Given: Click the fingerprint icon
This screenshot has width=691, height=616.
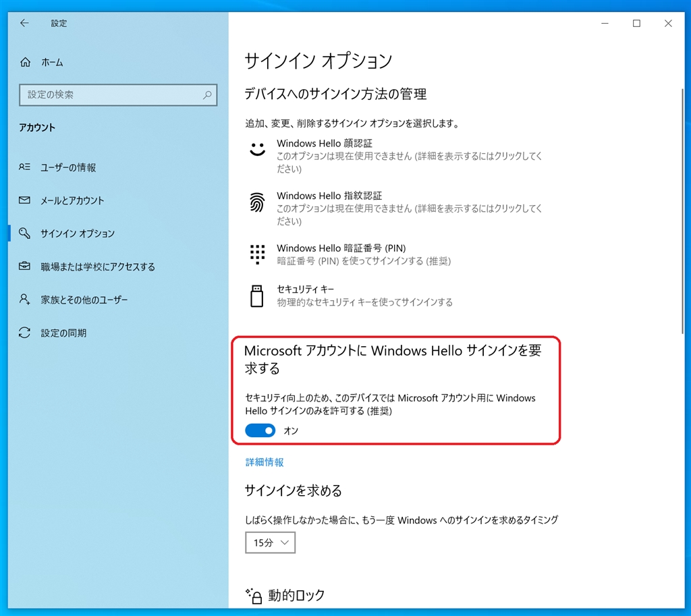Looking at the screenshot, I should click(x=257, y=202).
